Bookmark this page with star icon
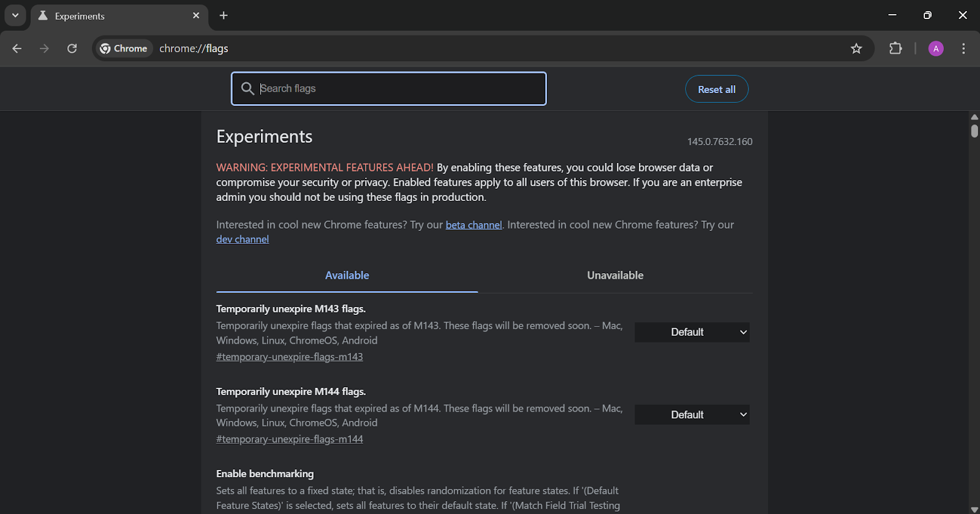This screenshot has height=514, width=980. pyautogui.click(x=856, y=48)
